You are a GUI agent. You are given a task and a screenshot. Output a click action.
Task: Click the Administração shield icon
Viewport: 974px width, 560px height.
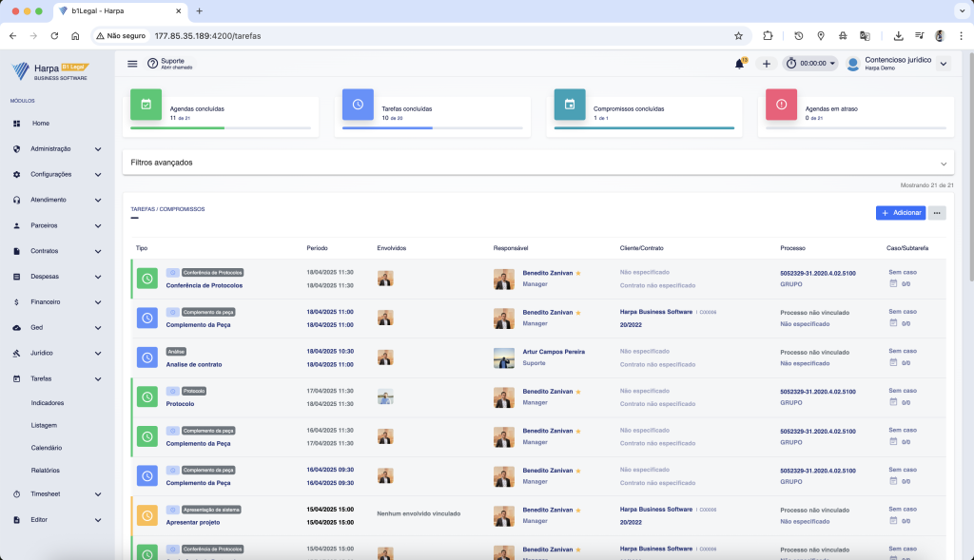tap(17, 149)
